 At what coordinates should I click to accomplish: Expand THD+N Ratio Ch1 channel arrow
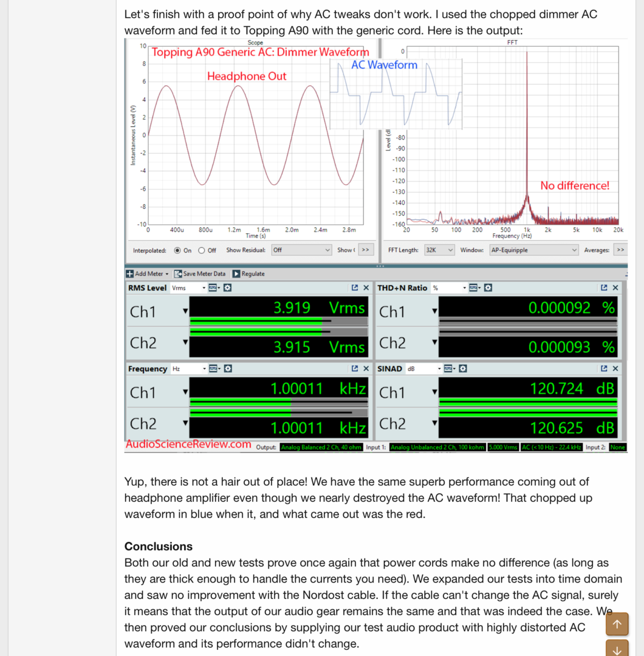pos(434,311)
